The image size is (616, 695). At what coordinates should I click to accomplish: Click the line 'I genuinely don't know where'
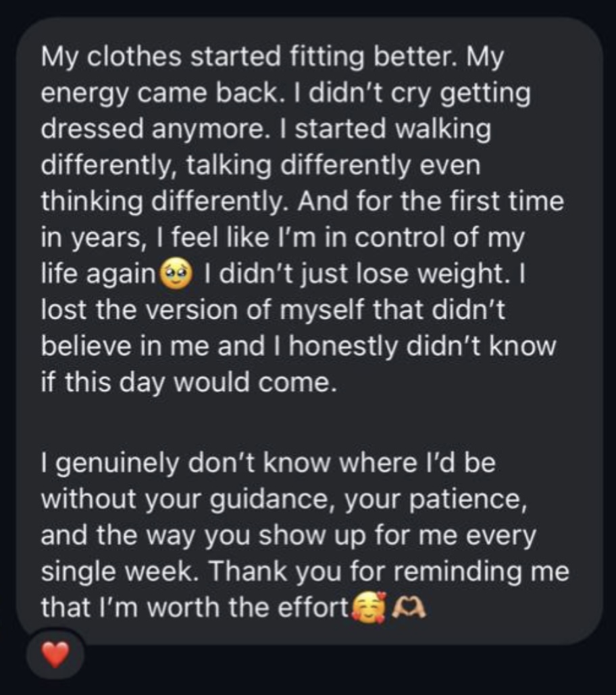pos(268,463)
